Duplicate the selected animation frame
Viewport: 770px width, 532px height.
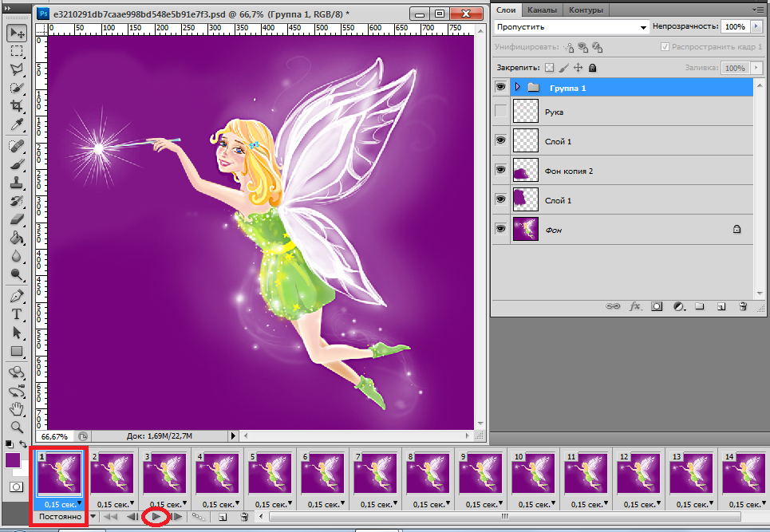(223, 517)
